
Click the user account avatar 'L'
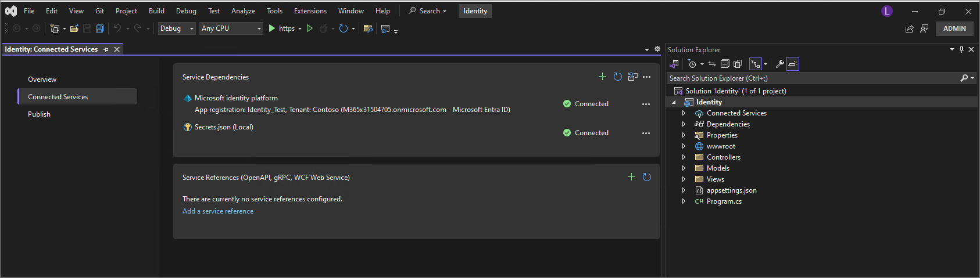pos(887,11)
